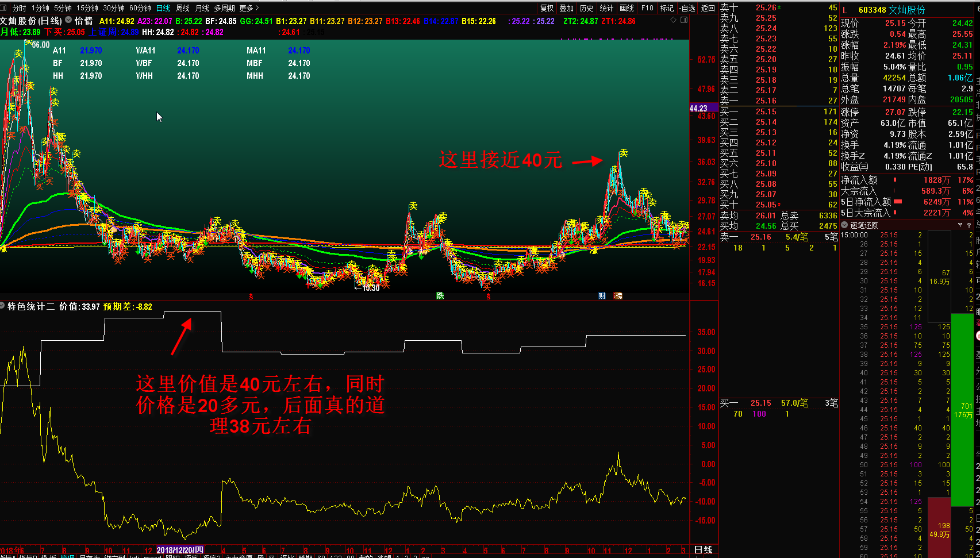Switch to the 5分钟 timeframe tab

pos(63,8)
